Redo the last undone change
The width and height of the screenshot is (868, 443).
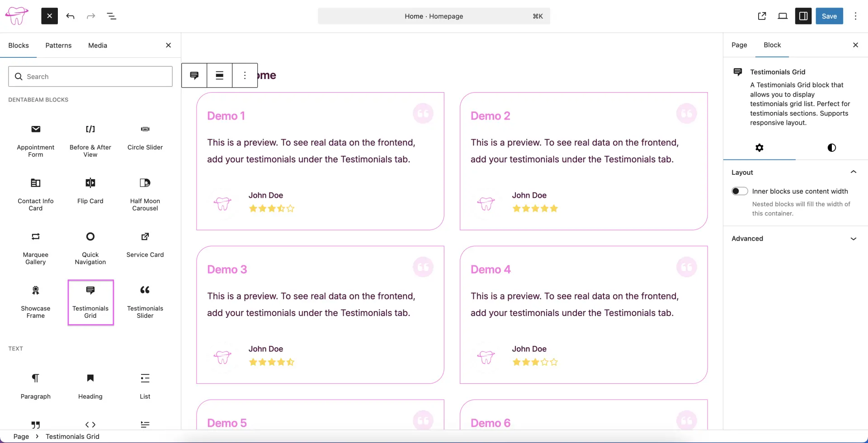click(x=91, y=16)
